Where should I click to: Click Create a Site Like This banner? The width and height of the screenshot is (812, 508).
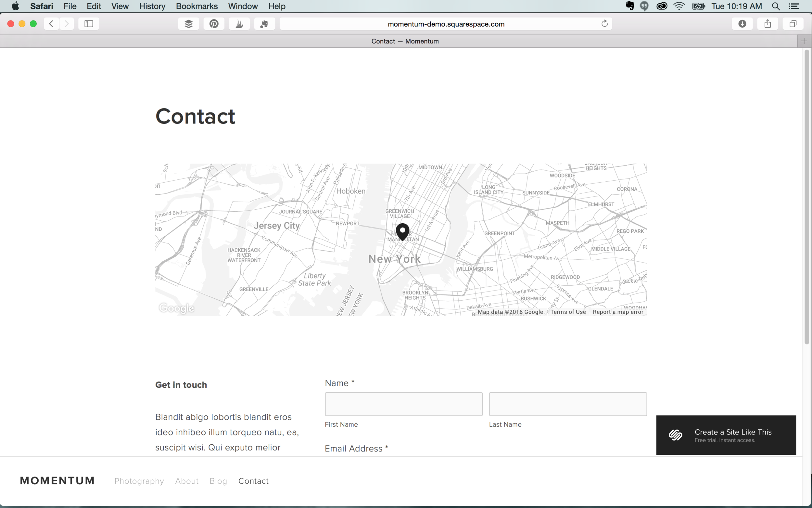(726, 435)
